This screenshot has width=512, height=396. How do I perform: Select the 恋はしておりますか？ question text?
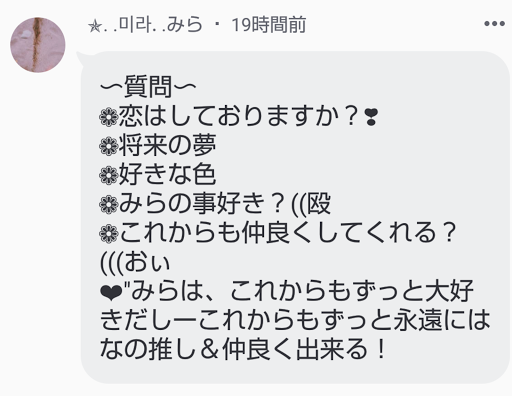[239, 117]
